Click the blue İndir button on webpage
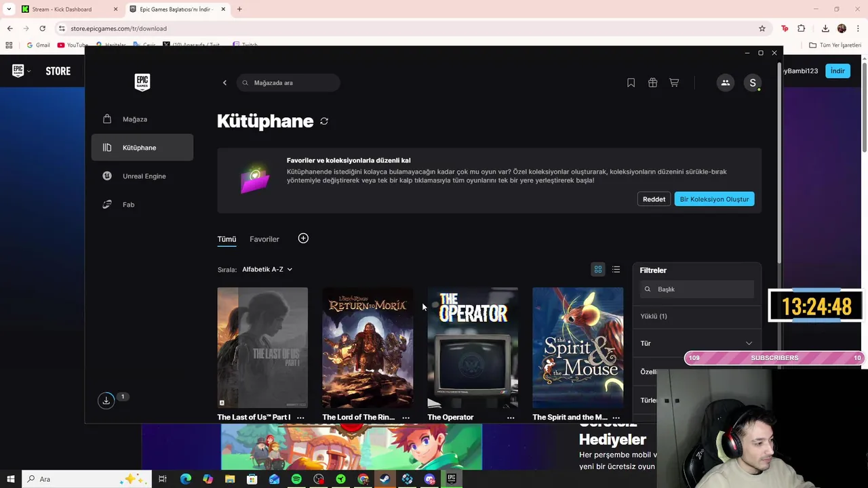 [837, 71]
